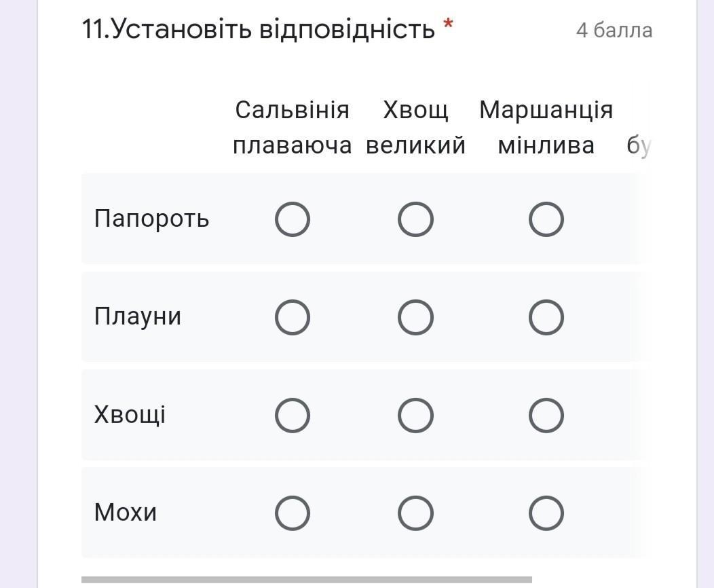Click the Сальвінія плаваюча column header

point(293,127)
